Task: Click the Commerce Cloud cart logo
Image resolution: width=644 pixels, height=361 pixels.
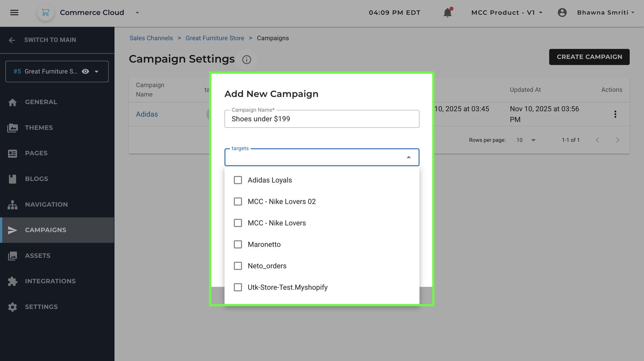Action: click(46, 13)
